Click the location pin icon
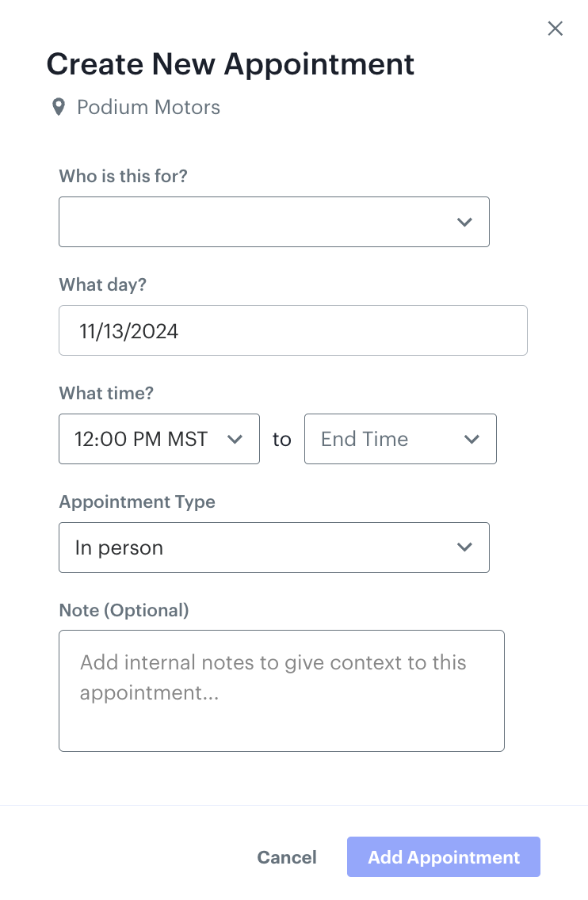 59,107
